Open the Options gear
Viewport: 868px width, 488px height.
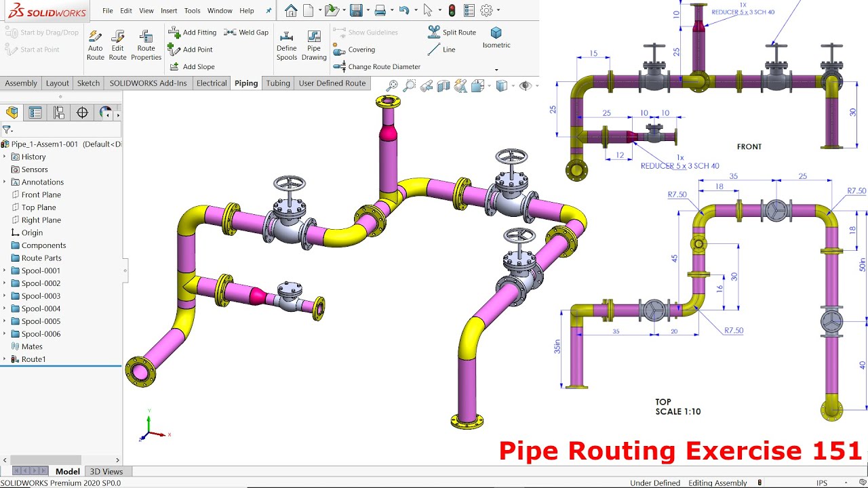(x=486, y=10)
